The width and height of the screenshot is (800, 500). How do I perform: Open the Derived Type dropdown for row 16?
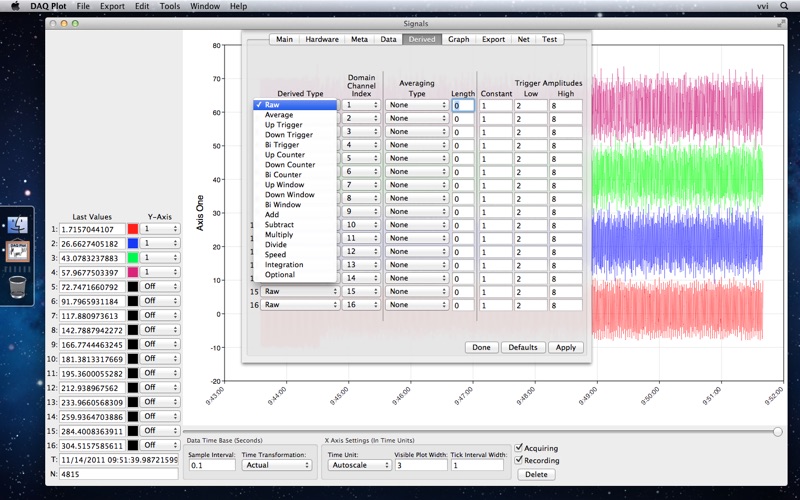click(300, 305)
